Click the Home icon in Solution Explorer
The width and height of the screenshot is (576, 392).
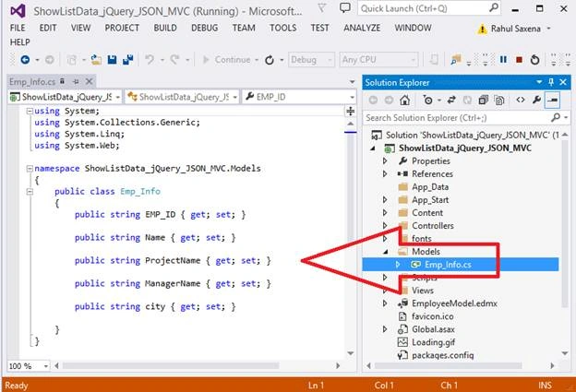(405, 100)
